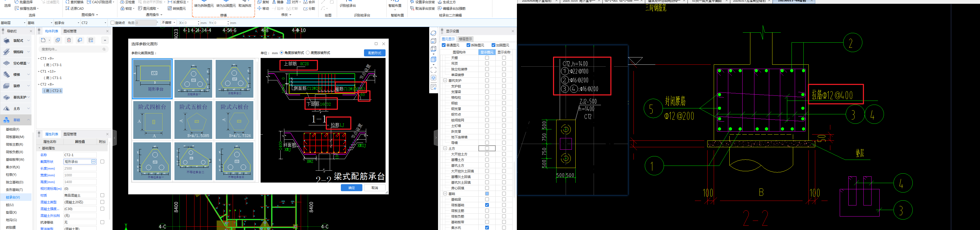Click the delete trash icon in 构件列表
980x230 pixels.
point(69,40)
